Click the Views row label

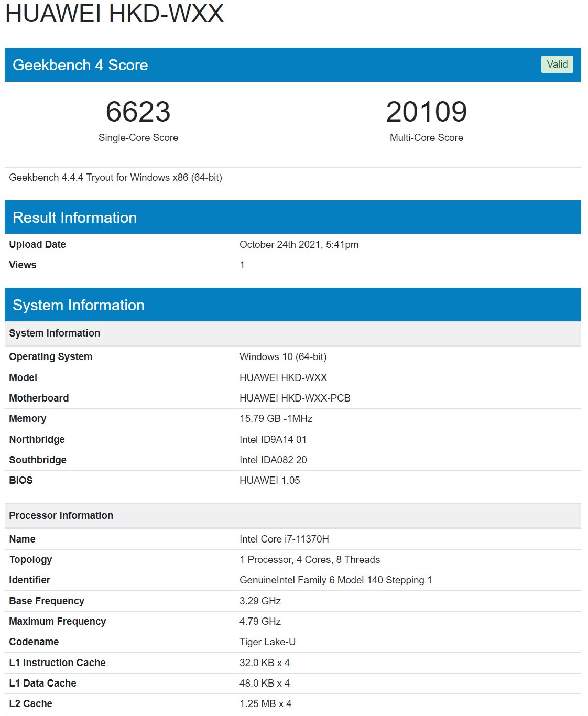23,265
